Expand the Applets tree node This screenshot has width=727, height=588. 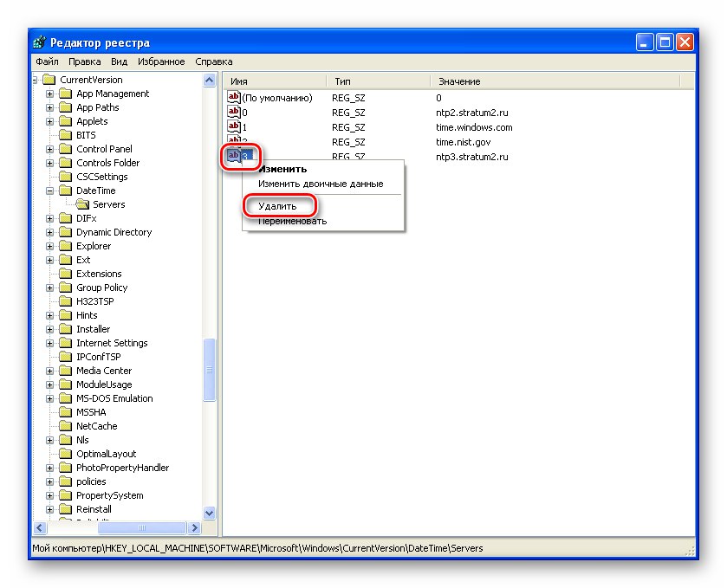pos(49,121)
